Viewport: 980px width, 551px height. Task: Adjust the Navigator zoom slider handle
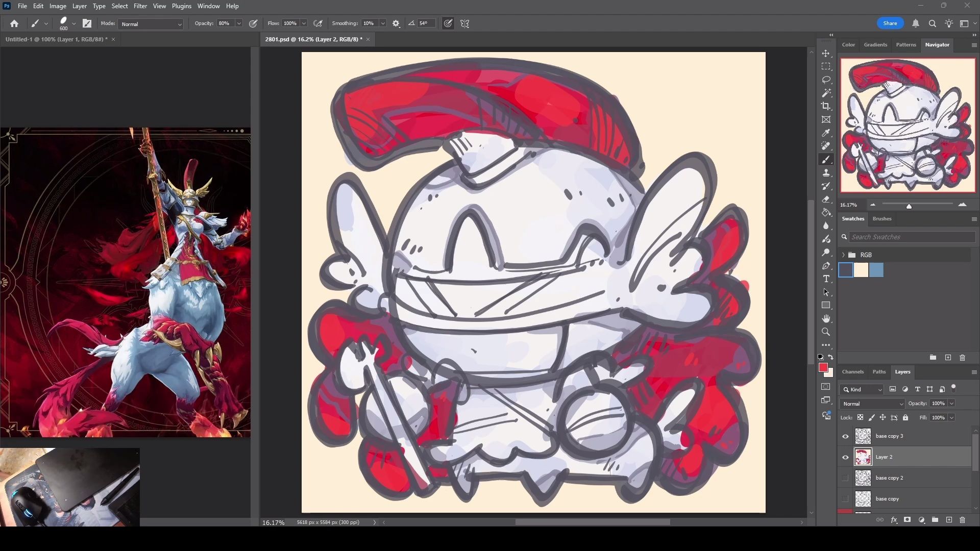point(909,206)
